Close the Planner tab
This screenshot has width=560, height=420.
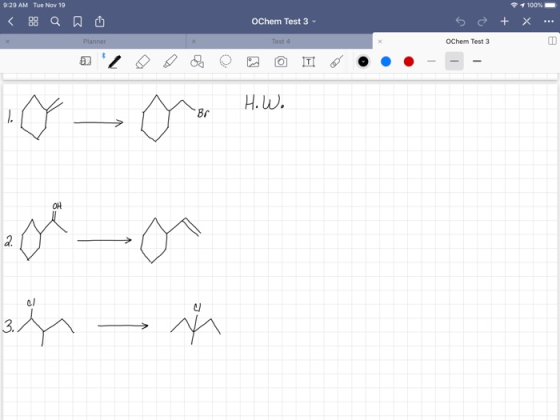click(8, 41)
